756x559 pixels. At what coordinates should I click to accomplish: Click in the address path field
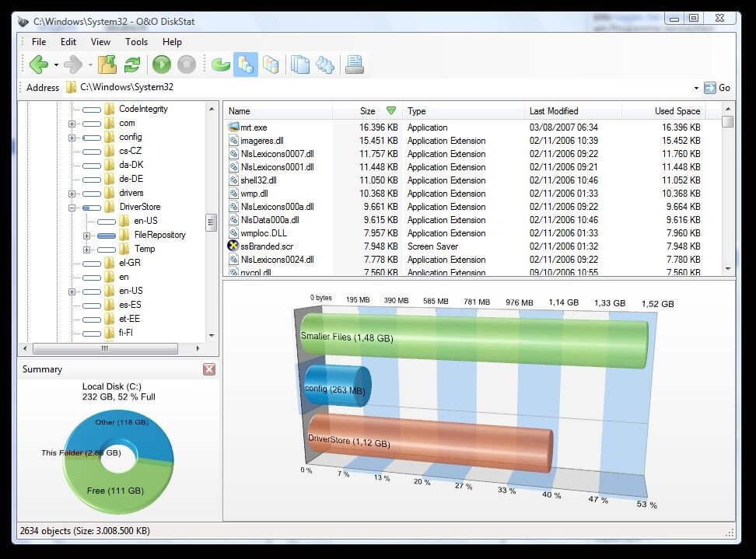[x=376, y=87]
